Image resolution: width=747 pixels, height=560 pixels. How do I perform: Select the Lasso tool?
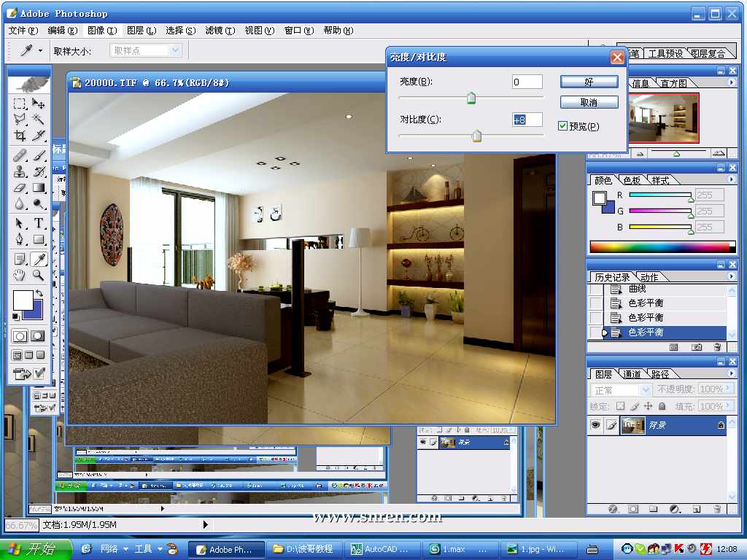pyautogui.click(x=20, y=119)
